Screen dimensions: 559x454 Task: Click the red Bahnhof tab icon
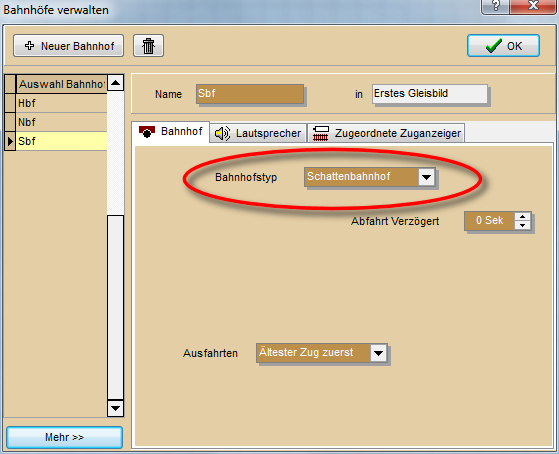147,132
